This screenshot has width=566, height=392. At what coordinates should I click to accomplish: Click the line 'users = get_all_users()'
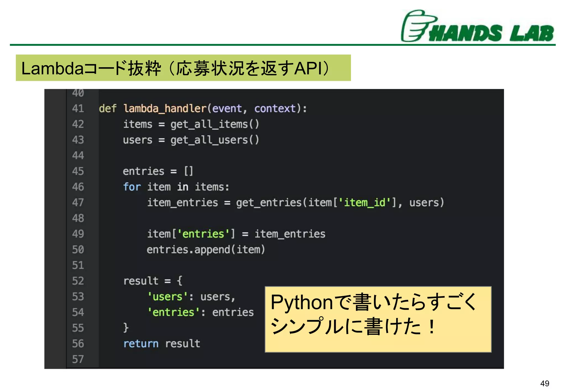coord(191,140)
